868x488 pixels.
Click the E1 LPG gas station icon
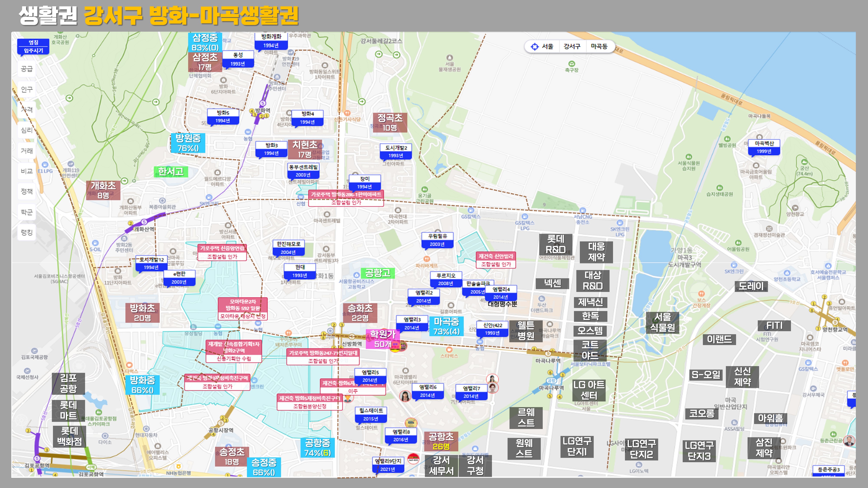click(45, 165)
